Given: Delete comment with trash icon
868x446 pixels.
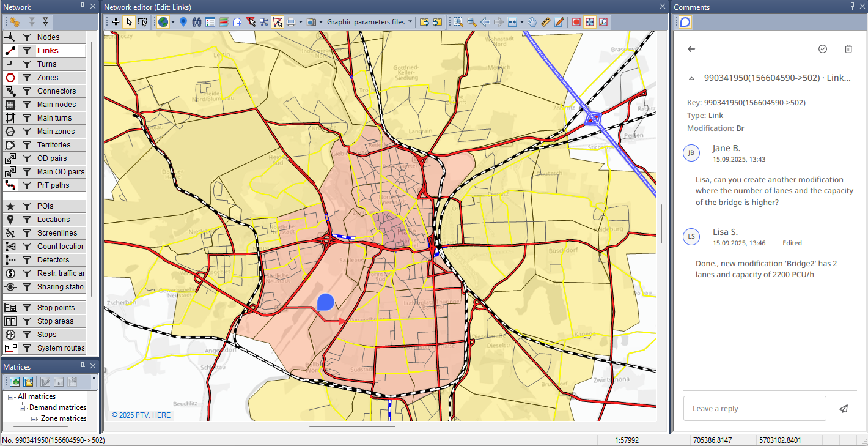Looking at the screenshot, I should click(848, 49).
